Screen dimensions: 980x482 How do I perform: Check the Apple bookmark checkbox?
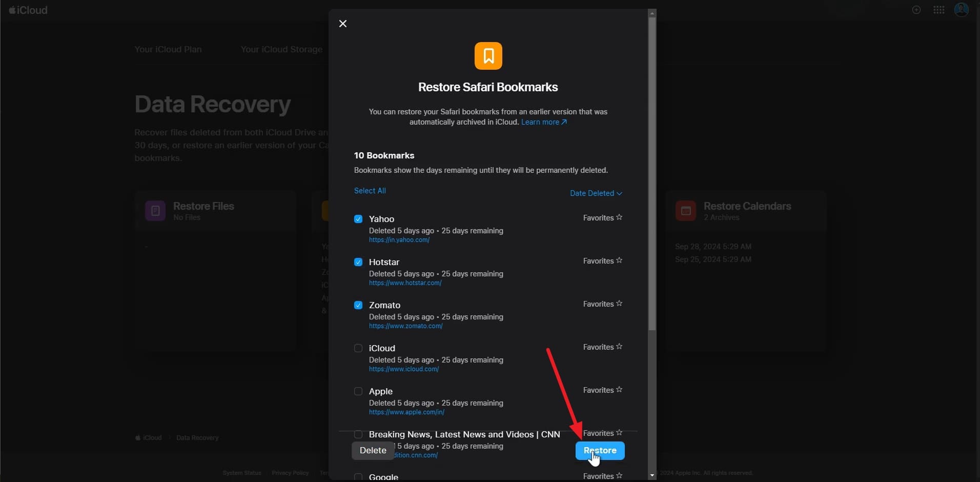pos(358,391)
